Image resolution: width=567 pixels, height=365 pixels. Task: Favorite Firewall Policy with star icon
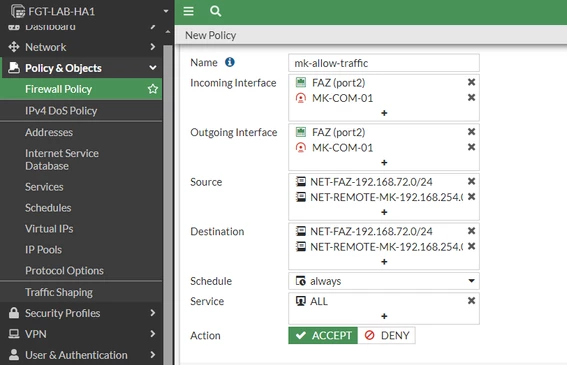(153, 89)
